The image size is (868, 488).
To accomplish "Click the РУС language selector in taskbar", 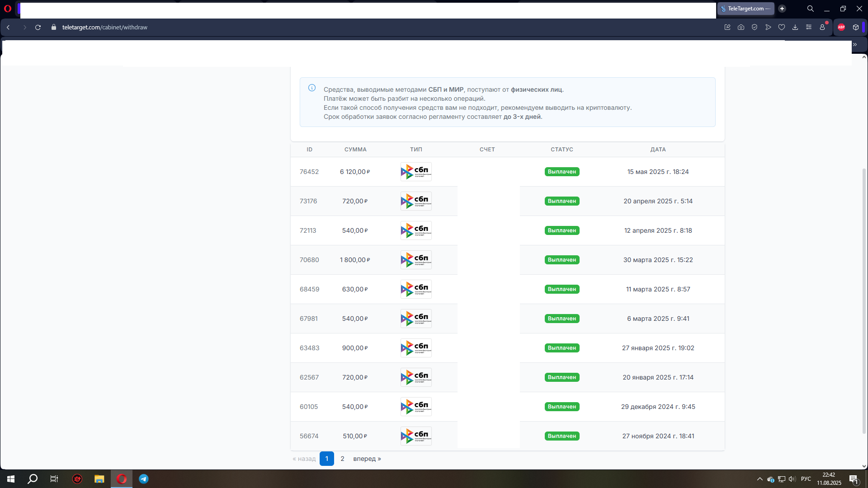I will tap(806, 479).
